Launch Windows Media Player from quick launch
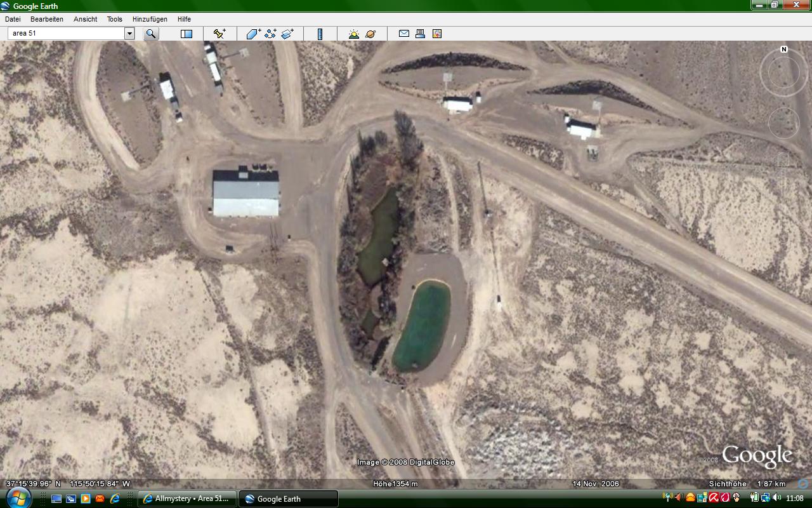 coord(86,498)
